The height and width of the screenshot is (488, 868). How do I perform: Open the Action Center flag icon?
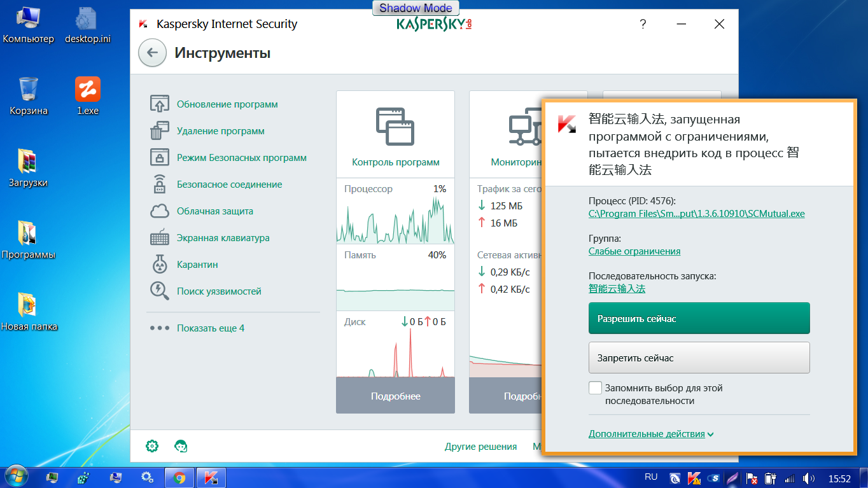752,478
